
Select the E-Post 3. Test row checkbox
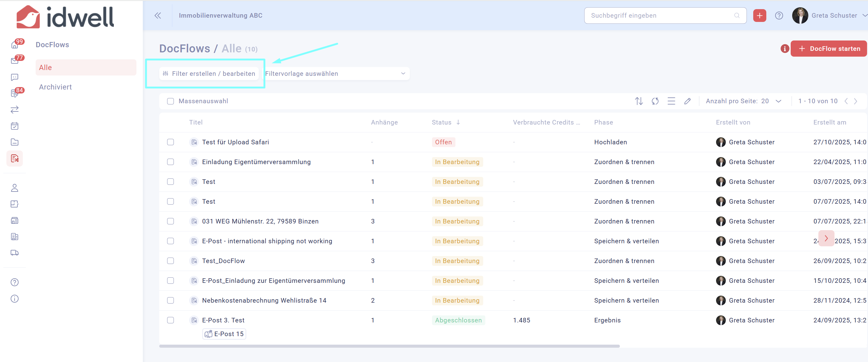170,320
